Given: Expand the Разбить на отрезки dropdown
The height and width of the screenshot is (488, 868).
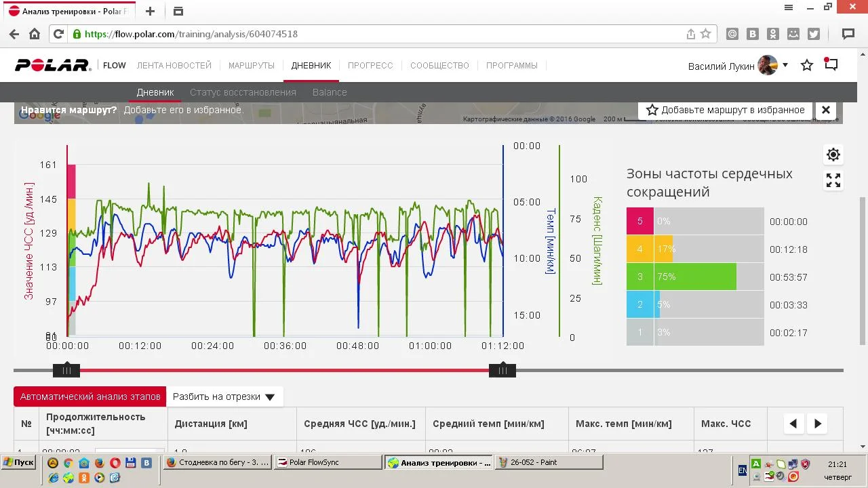Looking at the screenshot, I should point(224,396).
